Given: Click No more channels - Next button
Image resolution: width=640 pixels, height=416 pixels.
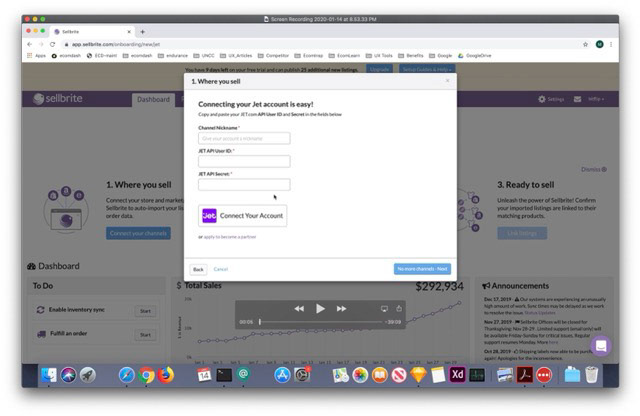Looking at the screenshot, I should pos(422,269).
